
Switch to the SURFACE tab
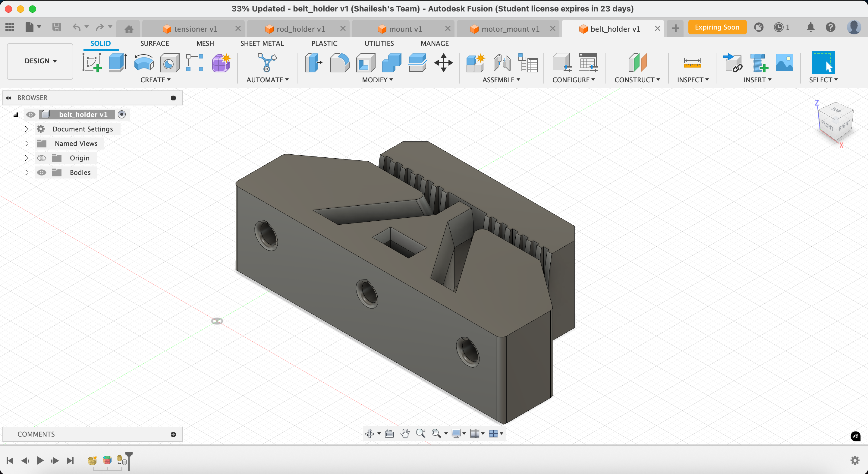click(155, 43)
